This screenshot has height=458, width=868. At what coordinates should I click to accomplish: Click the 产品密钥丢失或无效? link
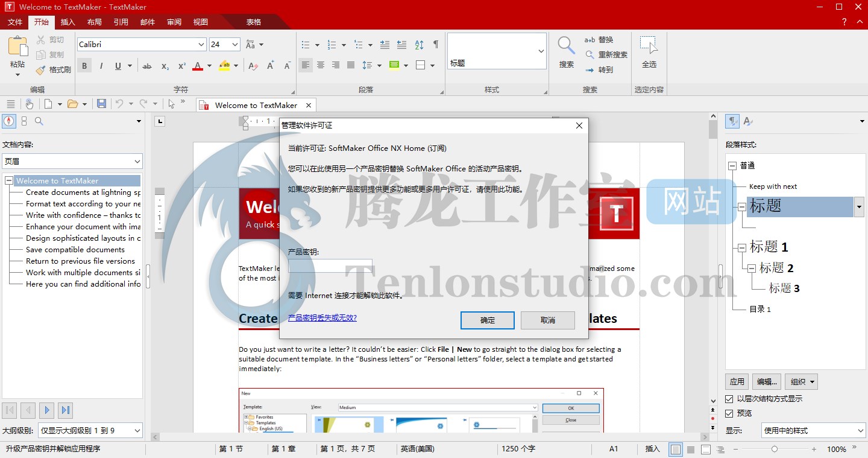tap(322, 317)
